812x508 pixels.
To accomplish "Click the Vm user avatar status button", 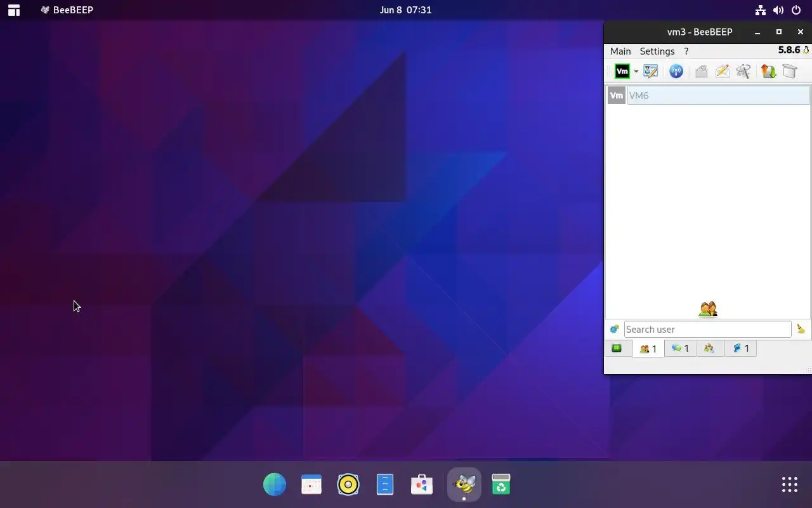I will click(x=622, y=71).
